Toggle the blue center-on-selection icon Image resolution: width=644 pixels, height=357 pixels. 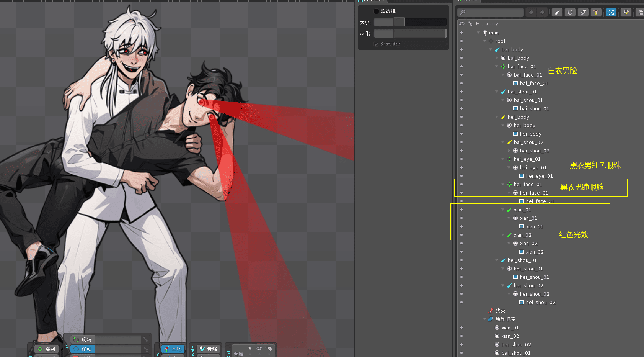611,12
